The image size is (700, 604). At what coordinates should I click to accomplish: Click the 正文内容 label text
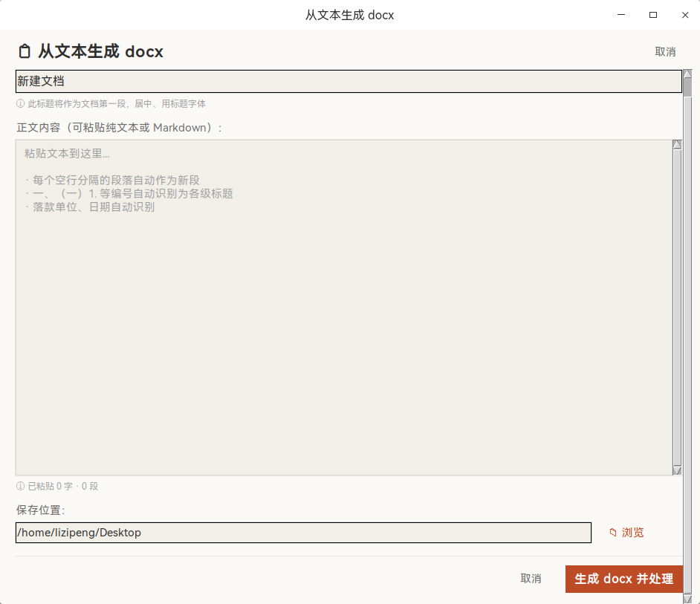point(119,128)
